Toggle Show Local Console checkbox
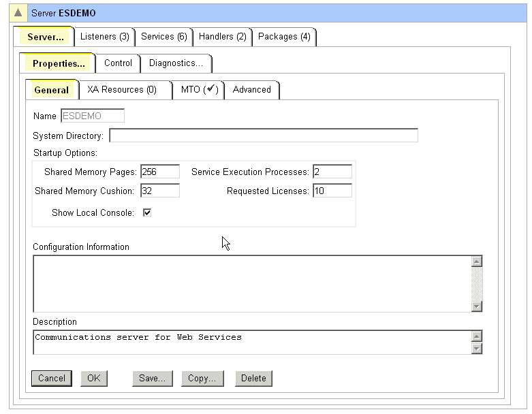The width and height of the screenshot is (532, 414). coord(146,212)
